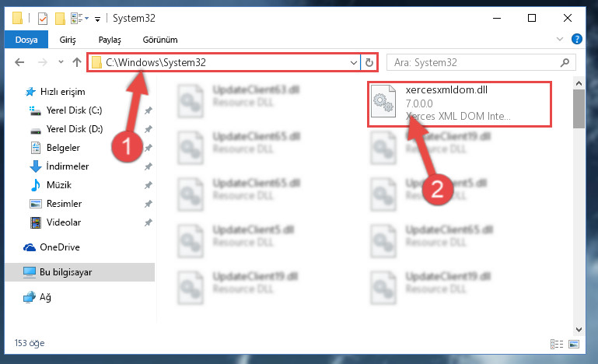
Task: Go up one folder level
Action: (x=77, y=62)
